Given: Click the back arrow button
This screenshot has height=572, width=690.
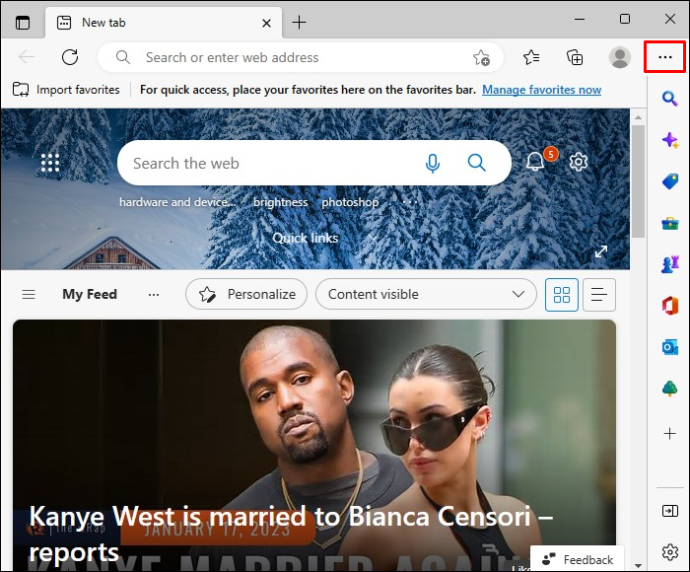Looking at the screenshot, I should 26,57.
